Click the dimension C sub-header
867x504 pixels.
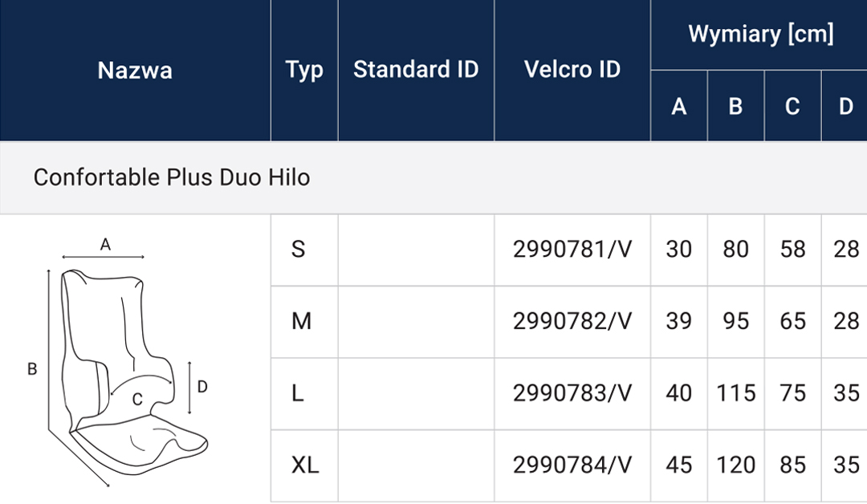click(x=792, y=106)
